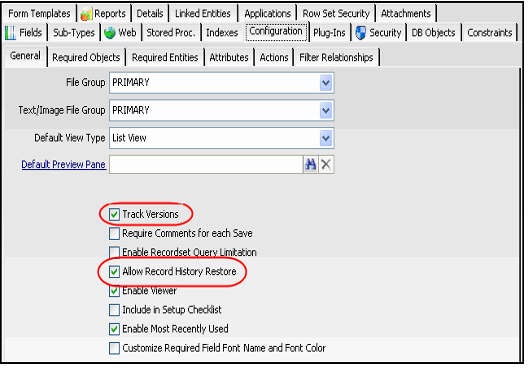Switch to the DB Objects tab
The width and height of the screenshot is (528, 373).
click(x=433, y=33)
